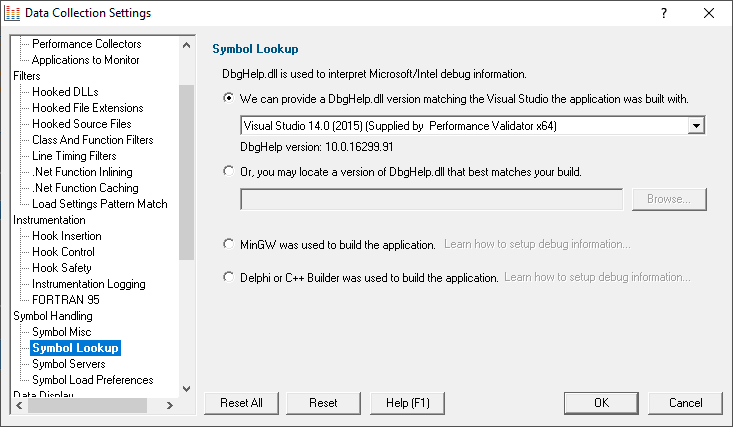733x427 pixels.
Task: Click the Help (F1) button
Action: (408, 403)
